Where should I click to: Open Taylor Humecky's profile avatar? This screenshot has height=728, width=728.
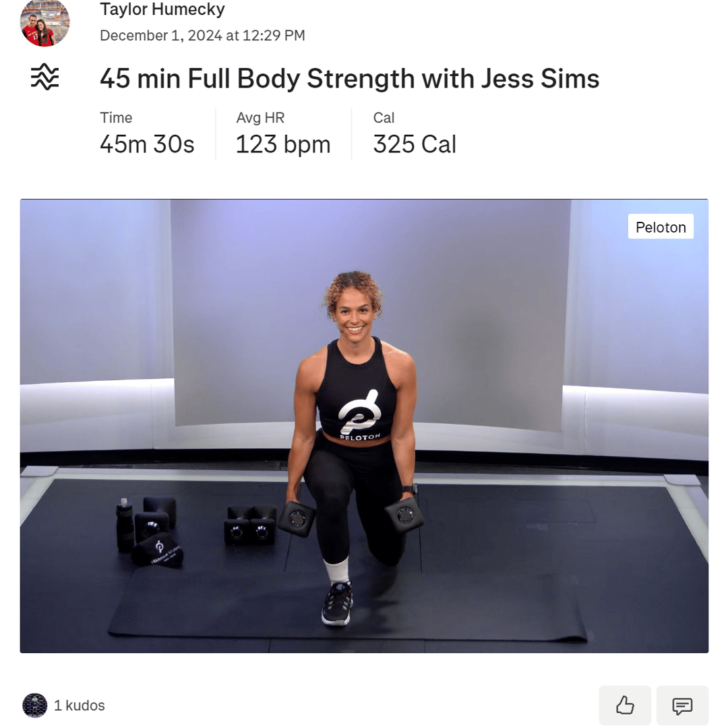pos(44,22)
